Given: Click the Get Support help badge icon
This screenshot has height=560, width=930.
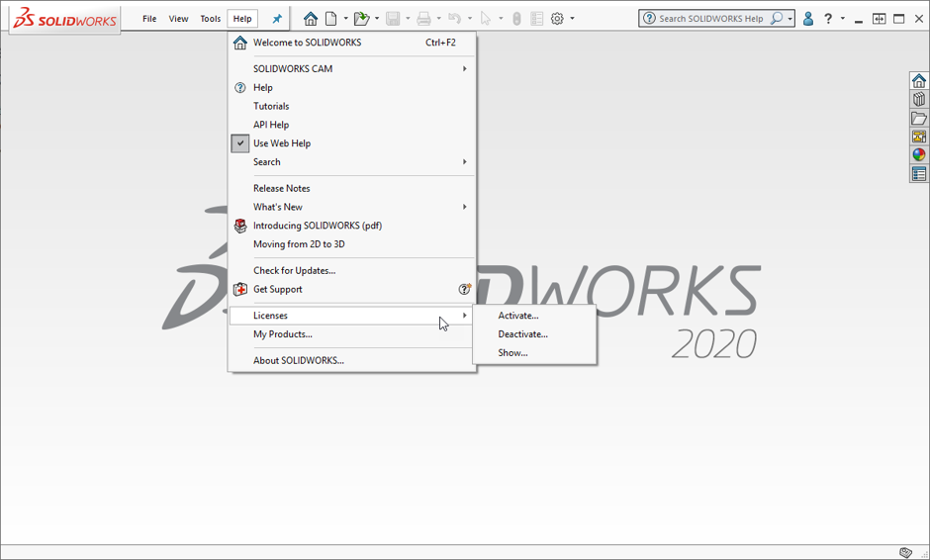Looking at the screenshot, I should (464, 289).
